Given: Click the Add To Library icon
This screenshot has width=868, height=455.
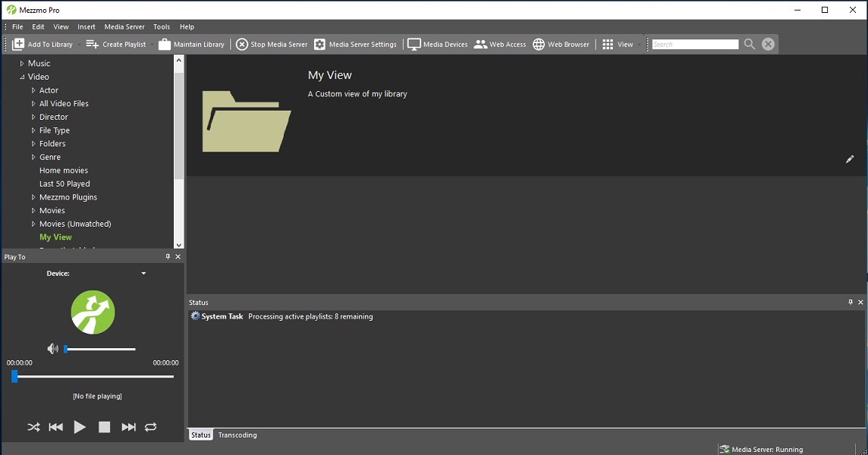Looking at the screenshot, I should 18,44.
